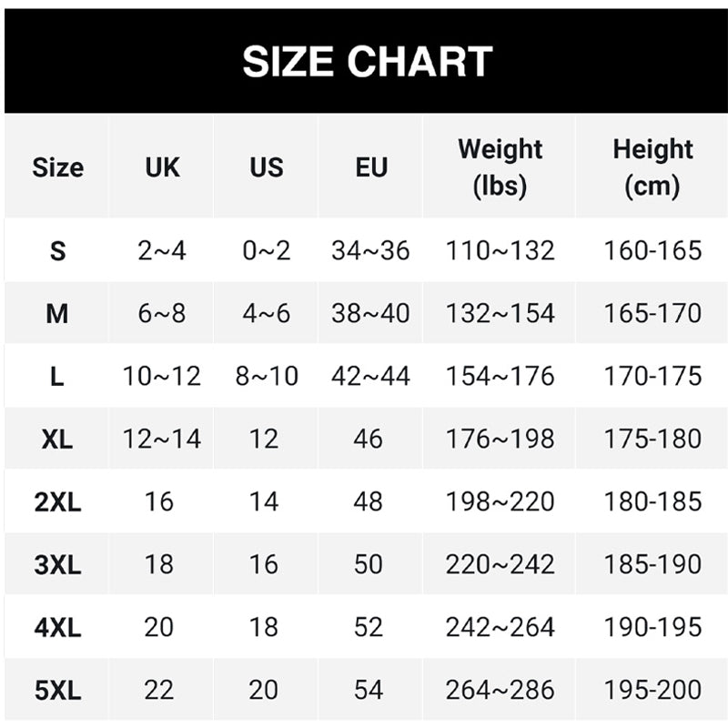
Task: Click the UK column header
Action: pos(162,167)
